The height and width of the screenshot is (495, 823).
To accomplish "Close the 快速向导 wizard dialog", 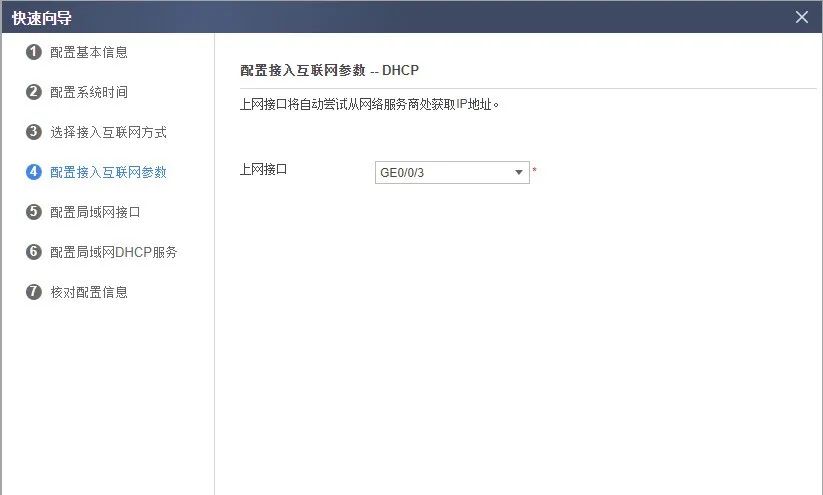I will coord(801,17).
